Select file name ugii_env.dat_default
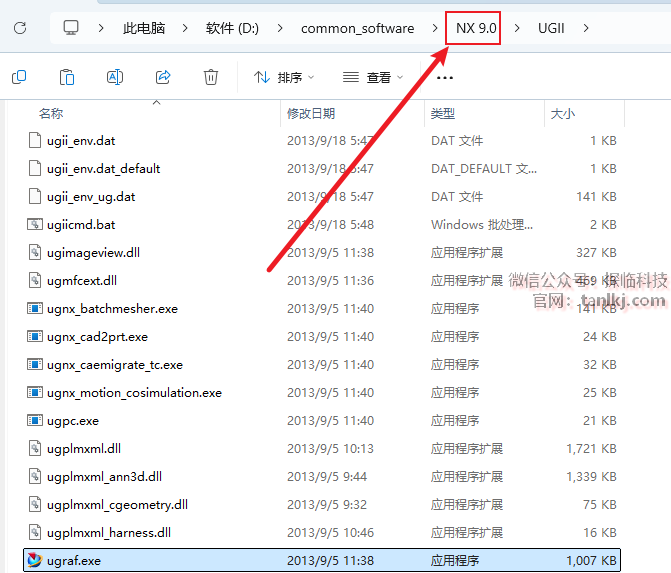The height and width of the screenshot is (573, 671). (104, 169)
